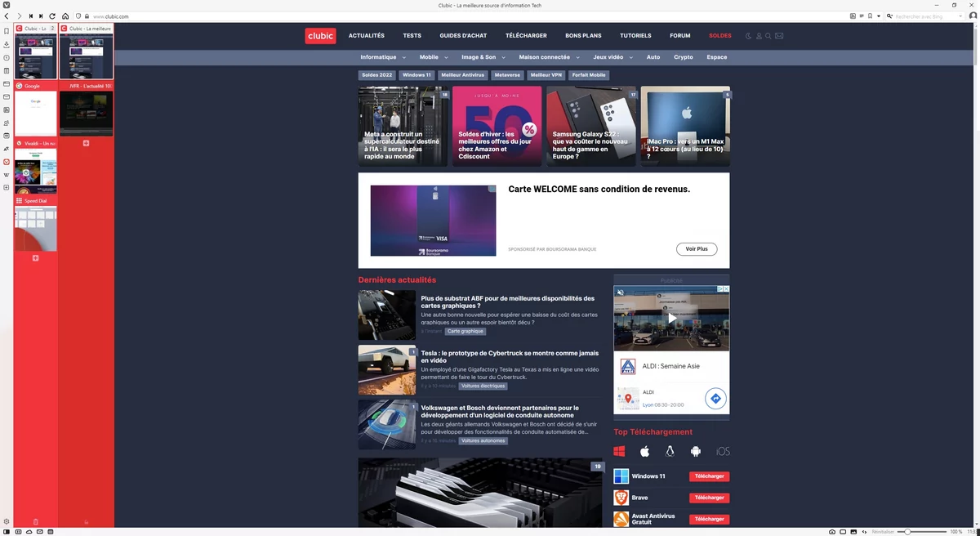Open the Translate side panel

click(7, 149)
